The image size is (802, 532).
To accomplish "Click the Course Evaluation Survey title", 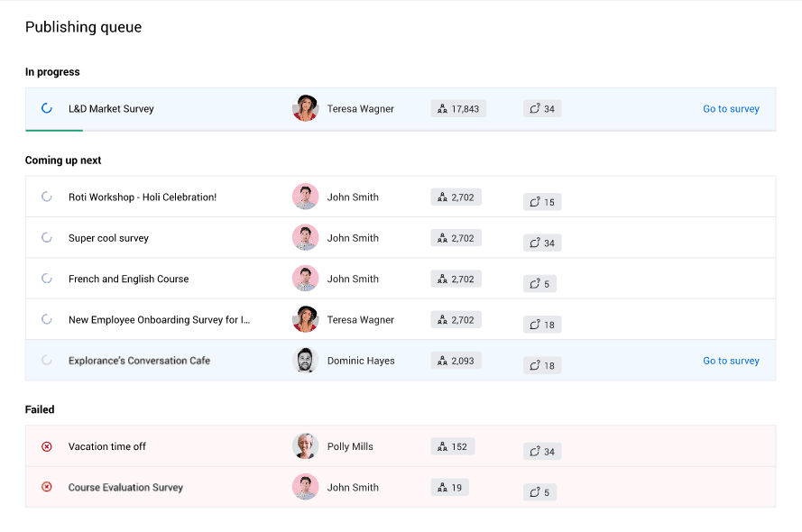I will (x=125, y=487).
